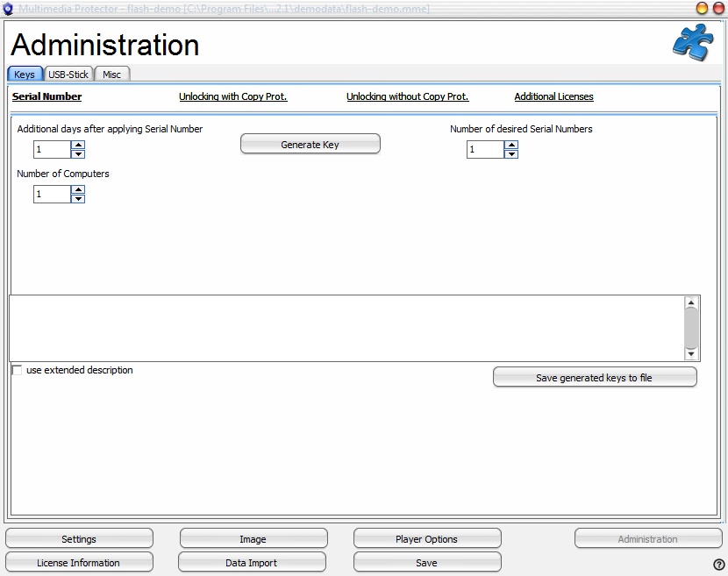This screenshot has width=728, height=576.
Task: Decrease additional days spinner value
Action: click(x=78, y=154)
